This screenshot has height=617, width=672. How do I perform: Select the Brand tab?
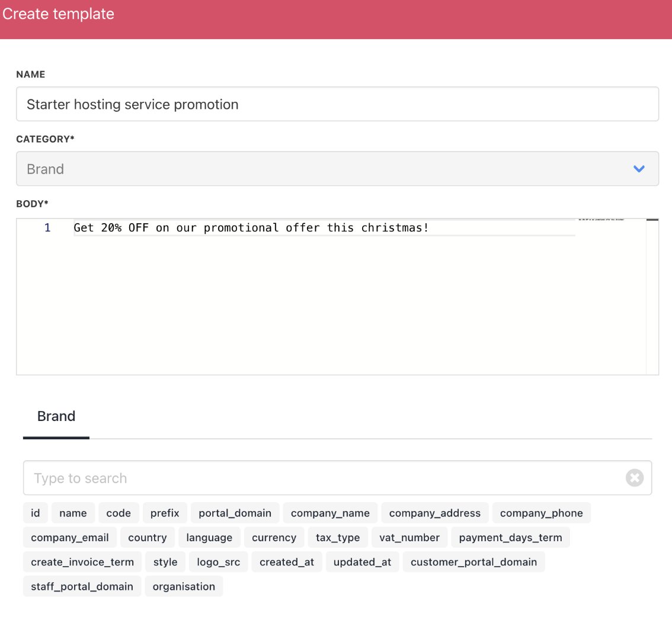(x=56, y=416)
